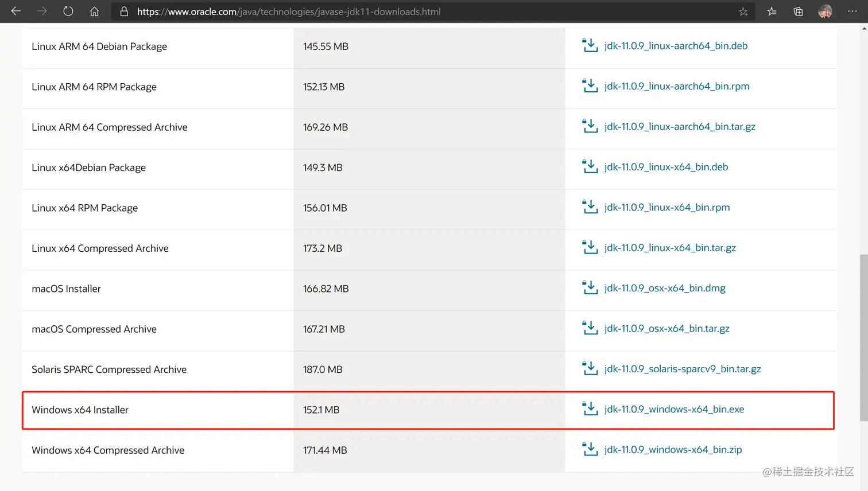Click download icon for linux-aarch64 deb
The width and height of the screenshot is (868, 491).
point(590,45)
